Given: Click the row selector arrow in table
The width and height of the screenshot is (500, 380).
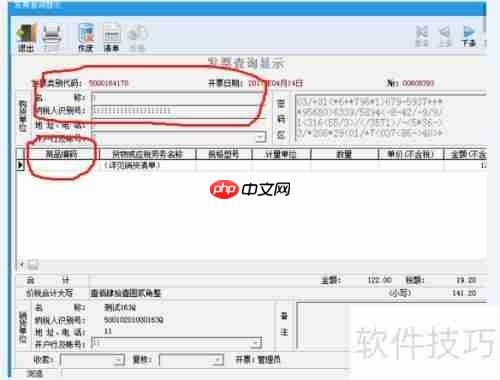Looking at the screenshot, I should (x=20, y=165).
